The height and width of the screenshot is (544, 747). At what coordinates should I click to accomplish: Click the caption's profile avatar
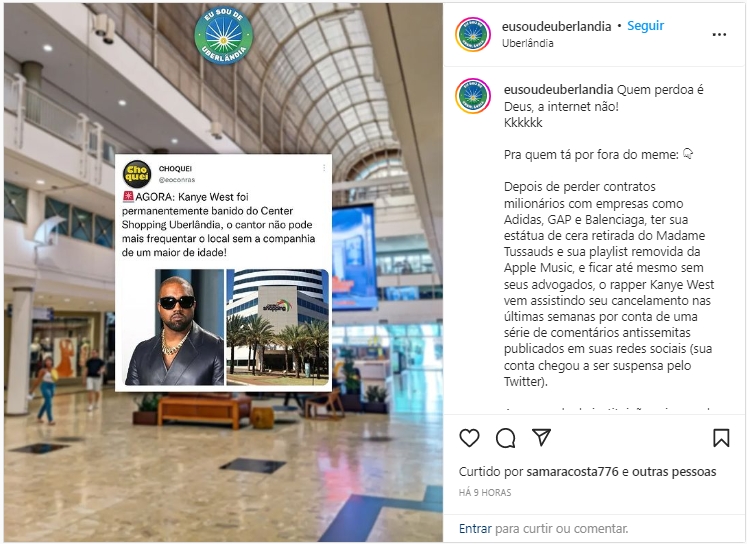473,96
